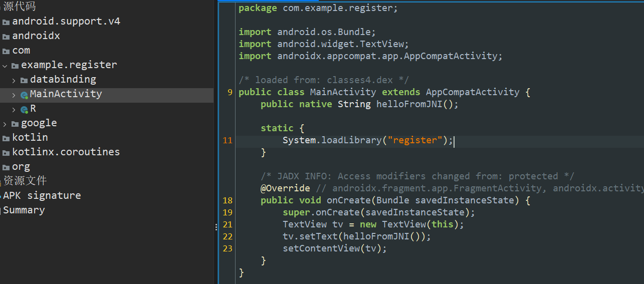Click the androidx folder icon
The image size is (644, 284).
tap(6, 37)
